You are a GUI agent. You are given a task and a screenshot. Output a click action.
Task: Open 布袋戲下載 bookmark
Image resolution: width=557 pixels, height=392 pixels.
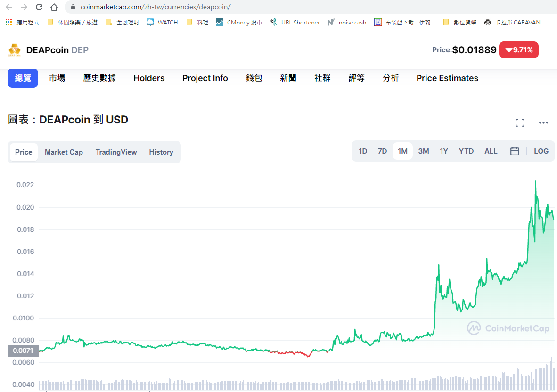click(x=405, y=22)
